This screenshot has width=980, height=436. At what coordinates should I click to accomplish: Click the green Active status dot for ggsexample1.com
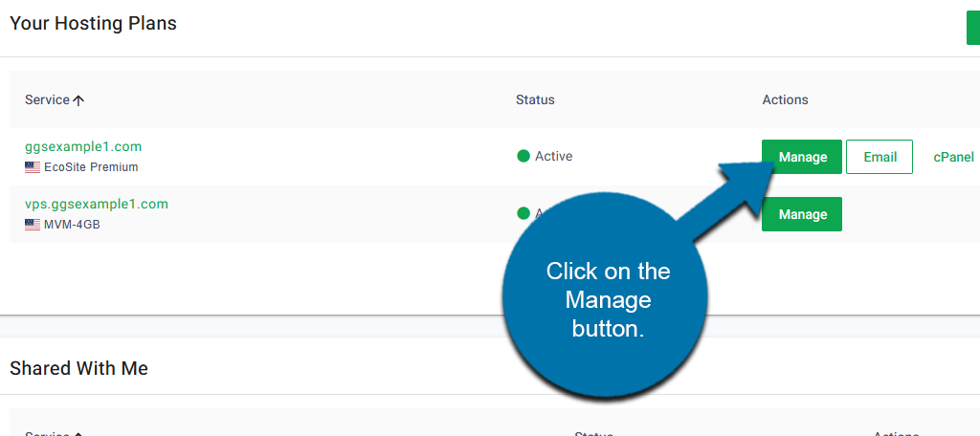tap(523, 156)
